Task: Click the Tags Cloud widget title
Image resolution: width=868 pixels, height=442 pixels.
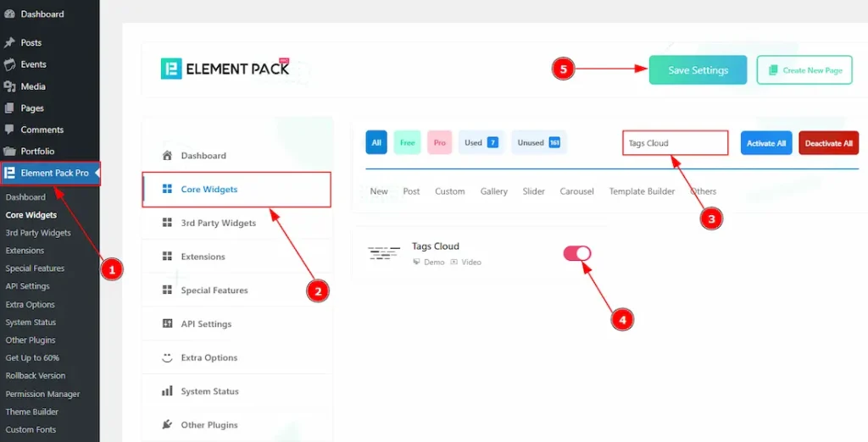Action: [x=436, y=246]
